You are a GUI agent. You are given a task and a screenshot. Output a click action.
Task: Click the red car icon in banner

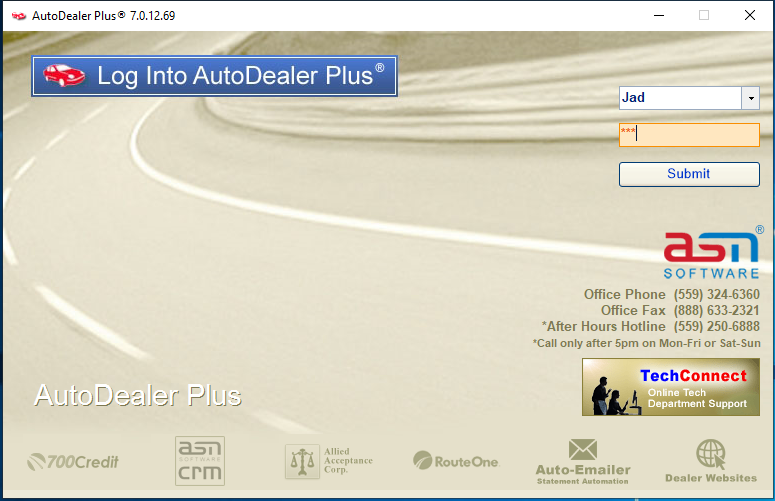(64, 76)
